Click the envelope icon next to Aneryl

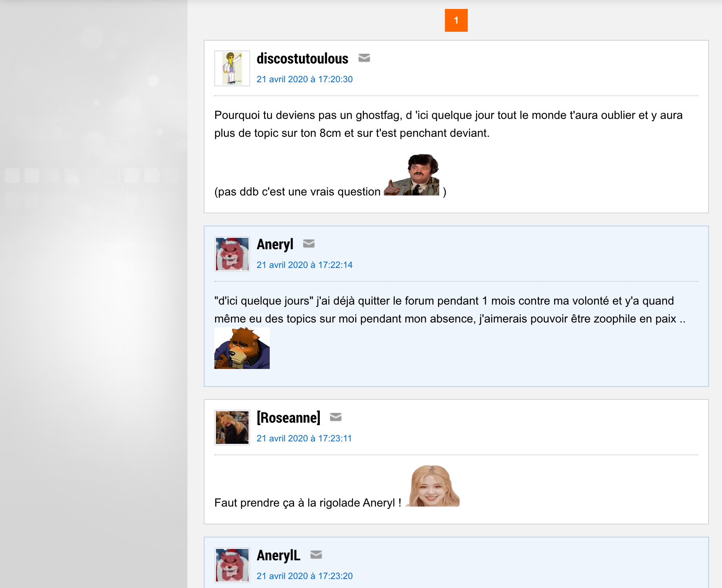[x=309, y=244]
